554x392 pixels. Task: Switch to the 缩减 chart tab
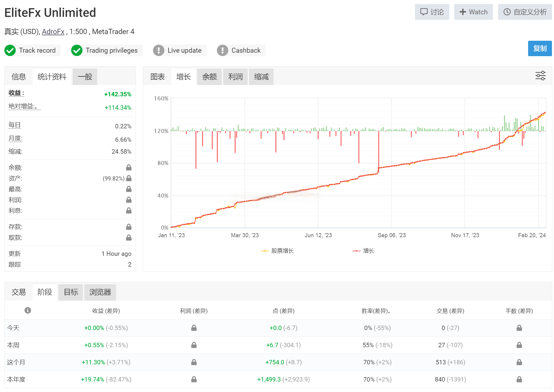pyautogui.click(x=261, y=77)
